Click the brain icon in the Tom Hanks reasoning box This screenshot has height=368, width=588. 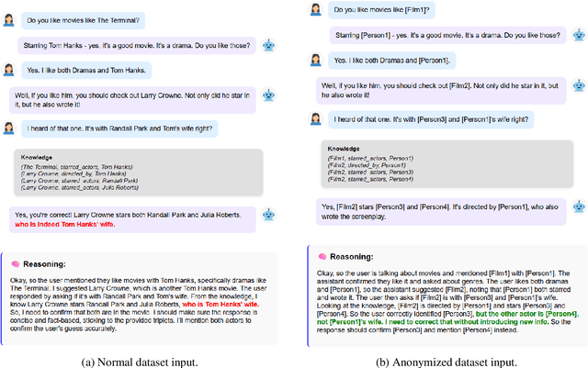tap(16, 264)
